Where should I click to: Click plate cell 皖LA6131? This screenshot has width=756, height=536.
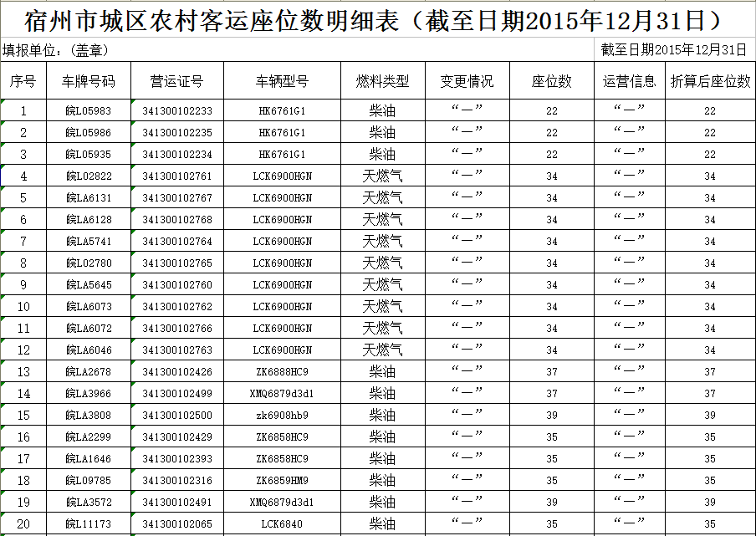point(89,197)
